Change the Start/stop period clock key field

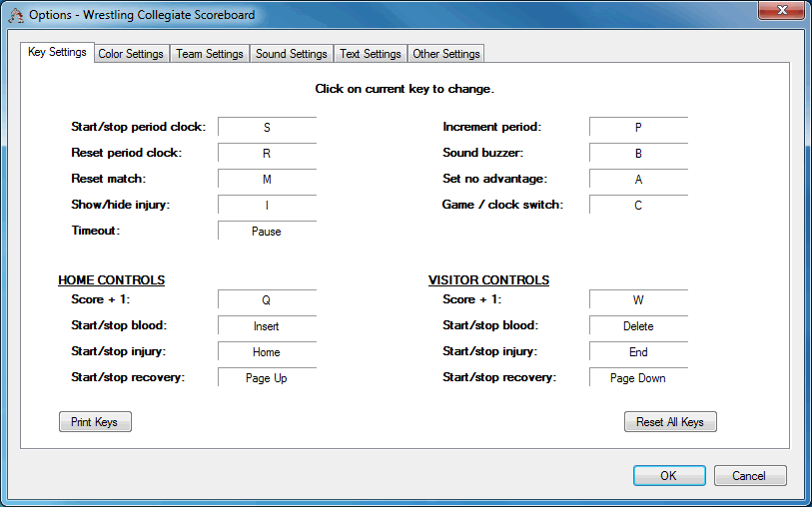tap(267, 129)
